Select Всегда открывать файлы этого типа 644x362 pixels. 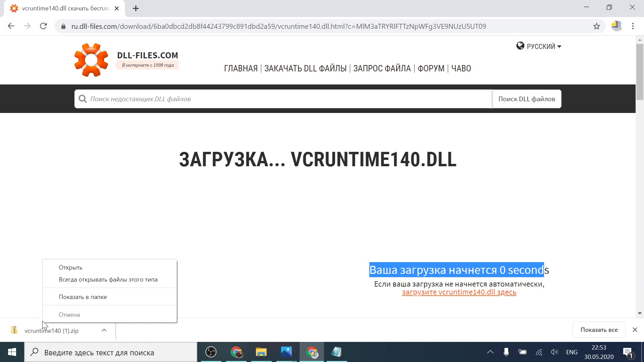(x=108, y=280)
